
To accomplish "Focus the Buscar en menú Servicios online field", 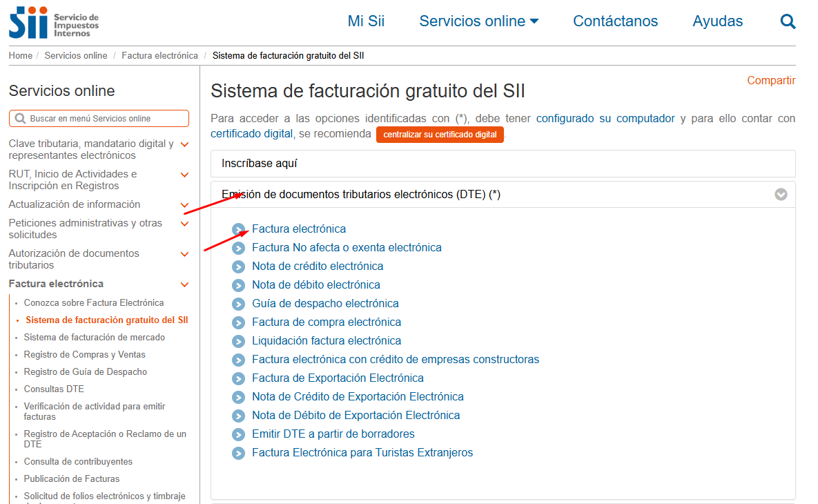I will (x=99, y=119).
